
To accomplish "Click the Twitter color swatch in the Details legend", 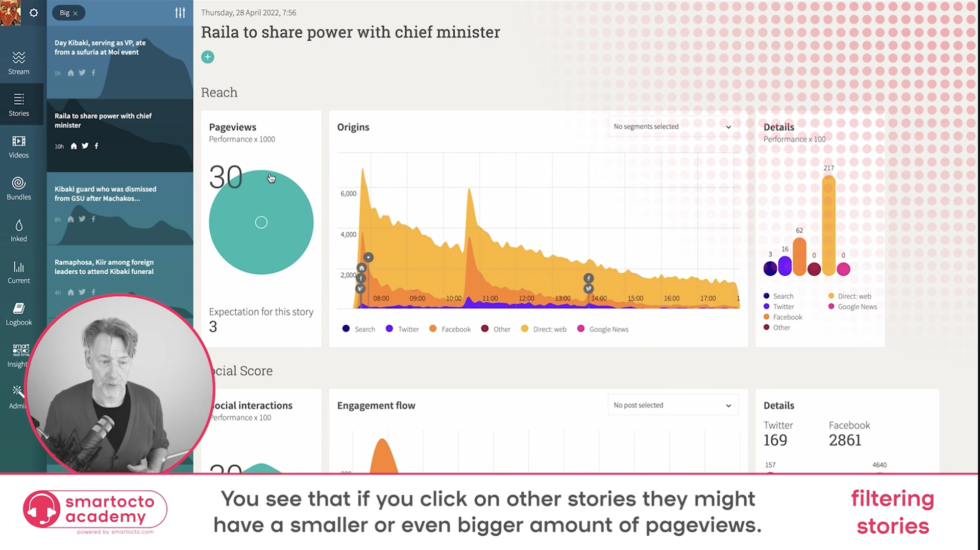I will pos(767,306).
